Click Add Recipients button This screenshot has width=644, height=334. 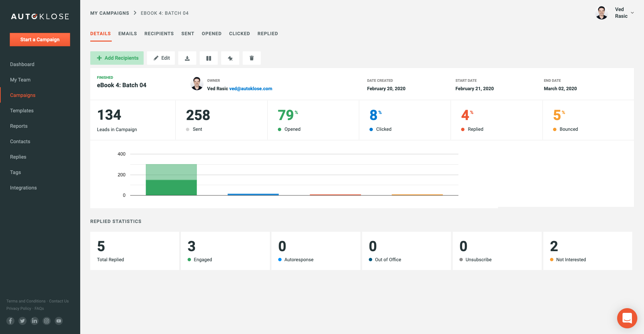117,58
